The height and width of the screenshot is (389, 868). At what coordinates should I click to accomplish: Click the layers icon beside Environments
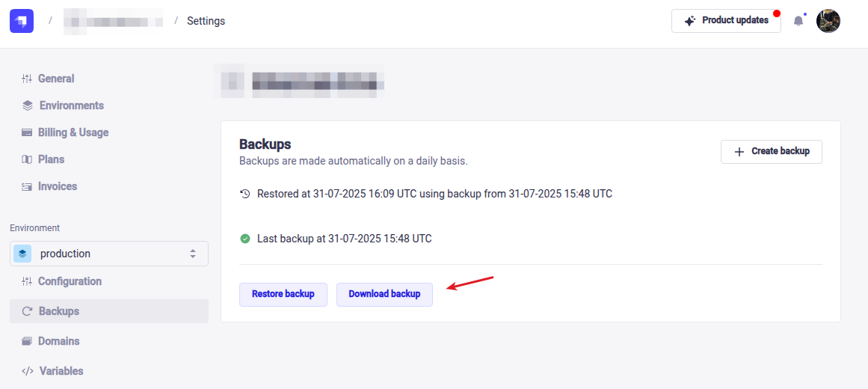point(28,105)
